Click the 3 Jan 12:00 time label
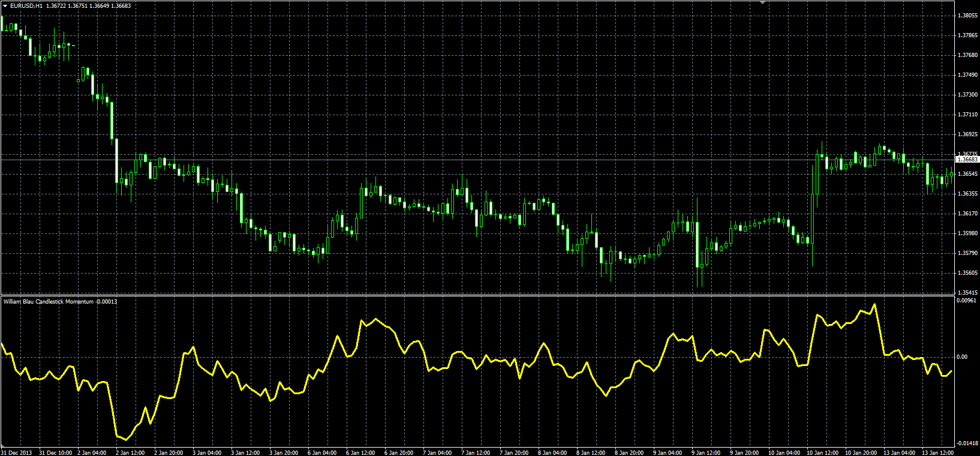The width and height of the screenshot is (980, 456). click(x=245, y=453)
